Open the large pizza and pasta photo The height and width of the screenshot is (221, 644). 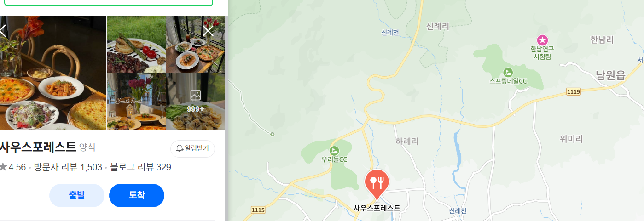point(53,73)
